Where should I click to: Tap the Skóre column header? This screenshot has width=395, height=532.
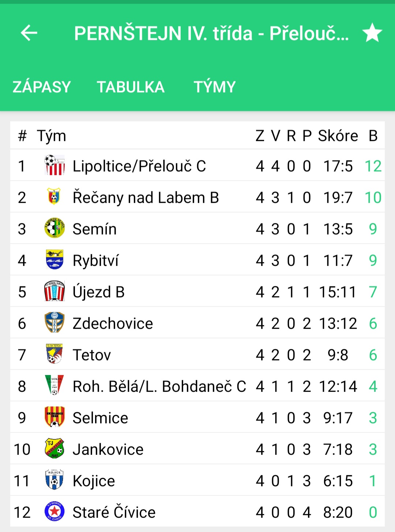tap(338, 136)
